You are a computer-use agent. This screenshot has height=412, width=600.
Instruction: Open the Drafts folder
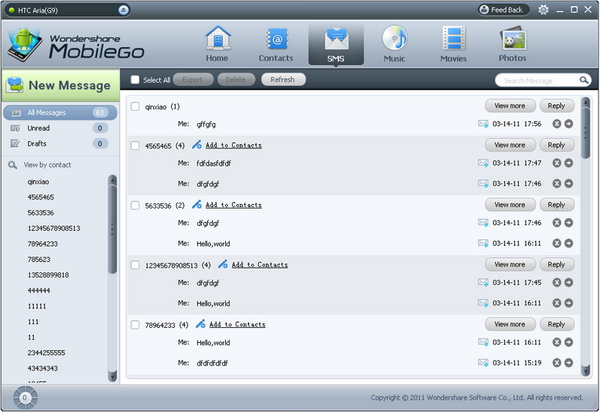60,144
